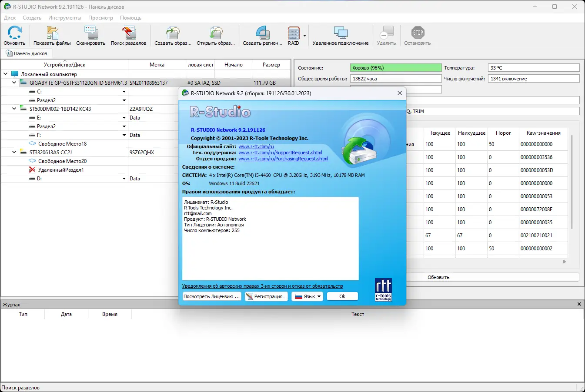Image resolution: width=585 pixels, height=392 pixels.
Task: Open the www.r-tt.com/ru website link
Action: (257, 146)
